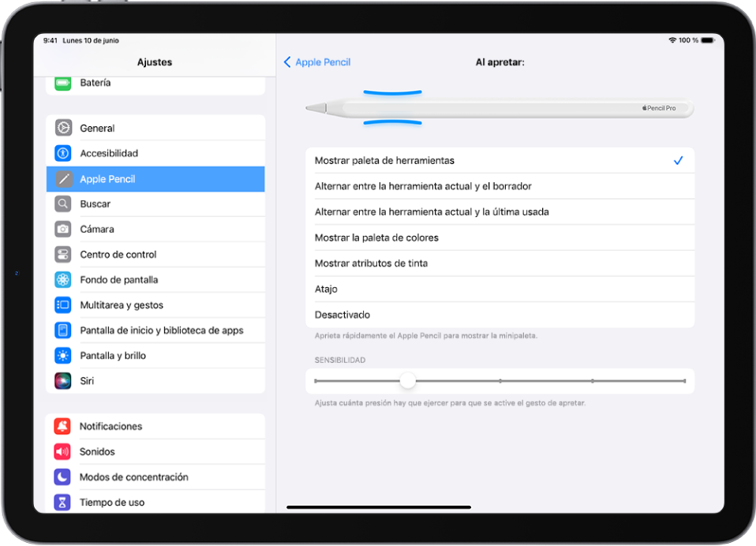Set sensitivity to the maximum tick
The image size is (756, 546).
pos(685,381)
